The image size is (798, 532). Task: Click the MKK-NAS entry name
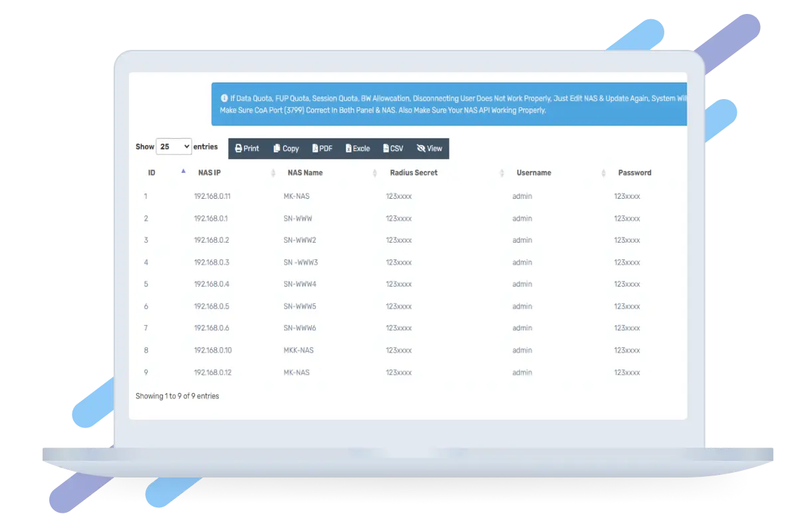coord(299,350)
